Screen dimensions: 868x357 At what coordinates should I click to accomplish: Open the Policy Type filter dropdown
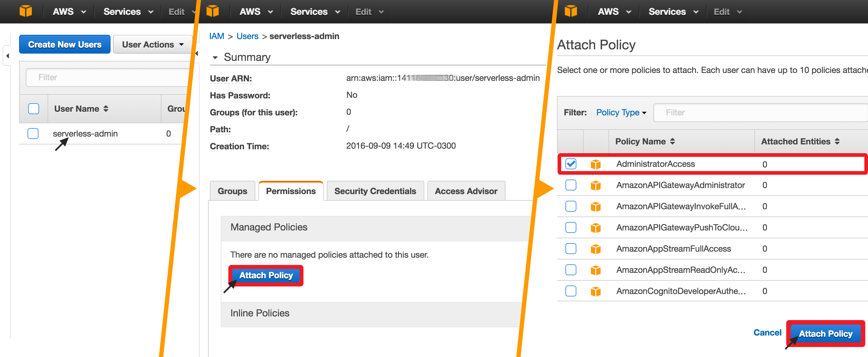[x=621, y=112]
